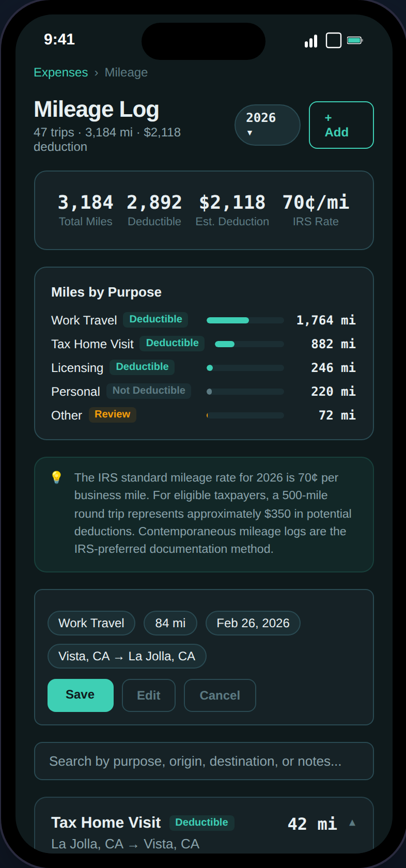
Task: Click the Review badge next to Other
Action: pos(113,414)
